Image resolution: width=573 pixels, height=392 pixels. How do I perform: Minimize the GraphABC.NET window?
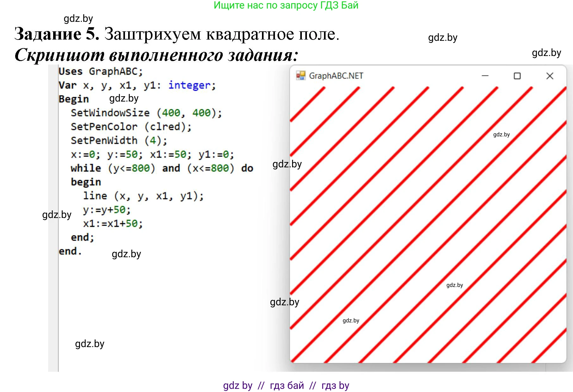(x=485, y=76)
